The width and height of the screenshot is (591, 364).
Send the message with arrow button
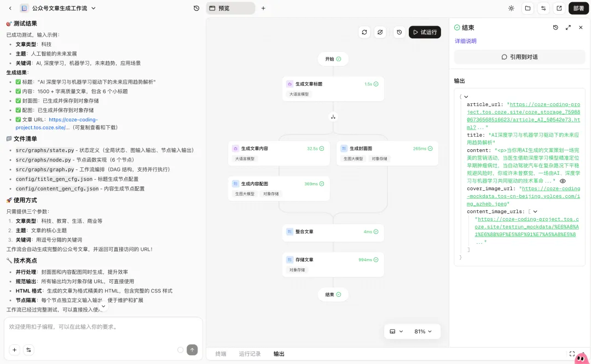tap(192, 350)
